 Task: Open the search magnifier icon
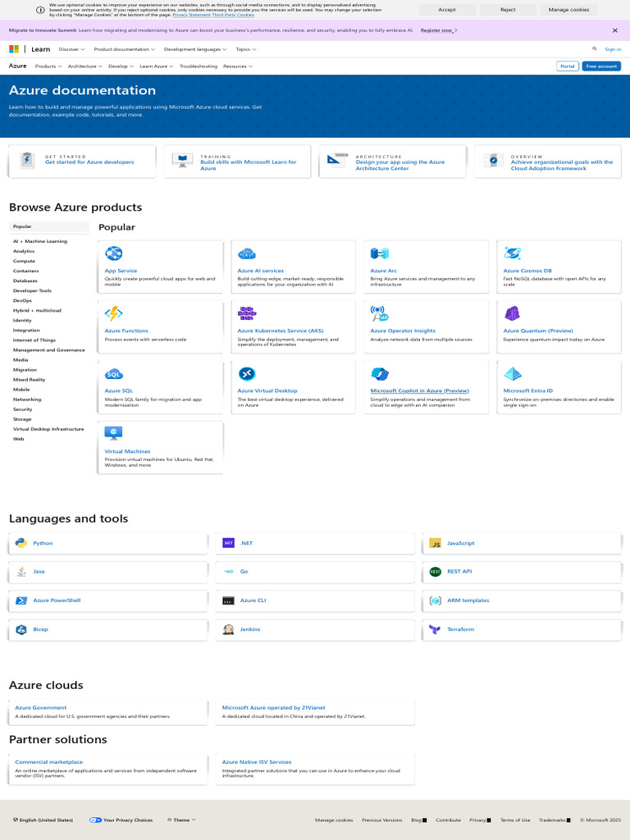tap(595, 49)
